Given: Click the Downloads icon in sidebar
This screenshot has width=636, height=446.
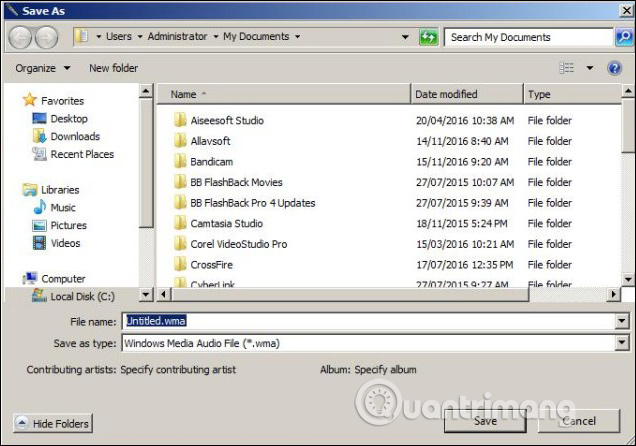Looking at the screenshot, I should pos(39,136).
